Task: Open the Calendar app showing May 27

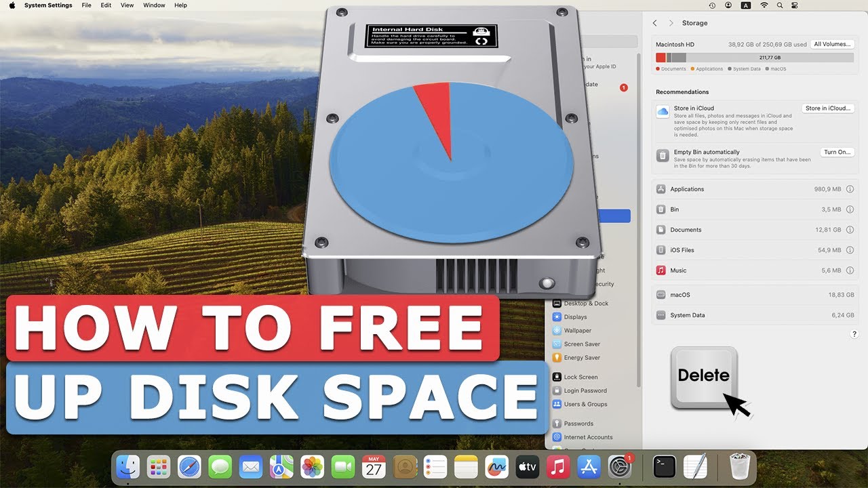Action: (x=374, y=467)
